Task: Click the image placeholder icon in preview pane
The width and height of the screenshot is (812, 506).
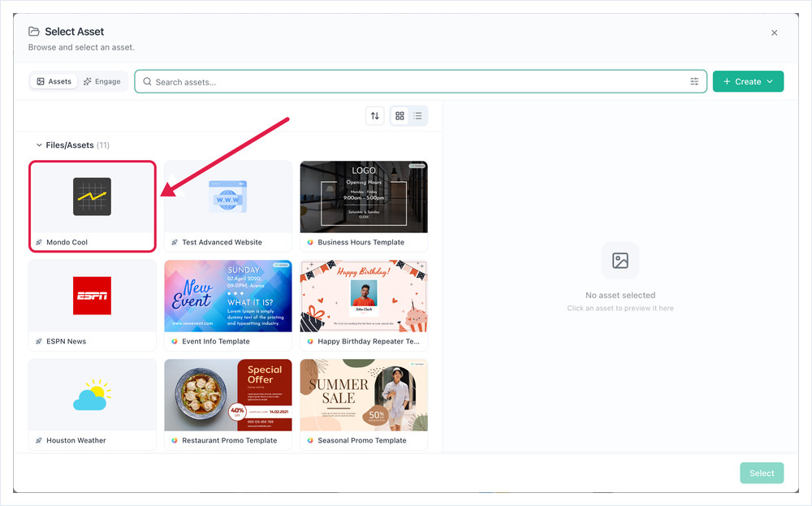Action: pos(620,261)
